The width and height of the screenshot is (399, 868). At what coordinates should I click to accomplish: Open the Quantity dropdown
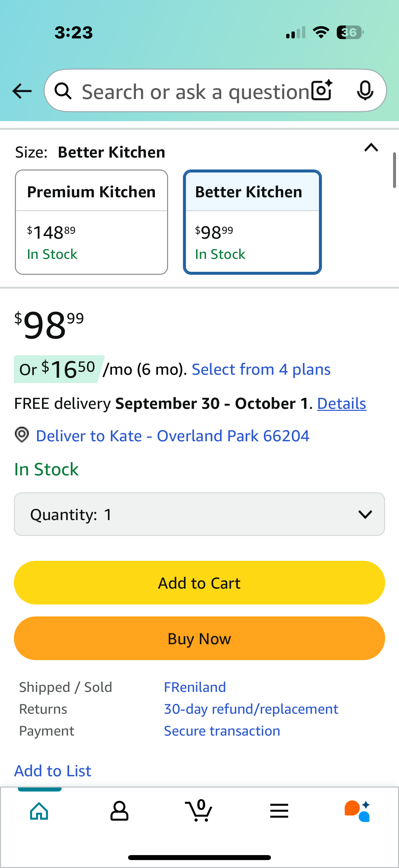(x=199, y=514)
